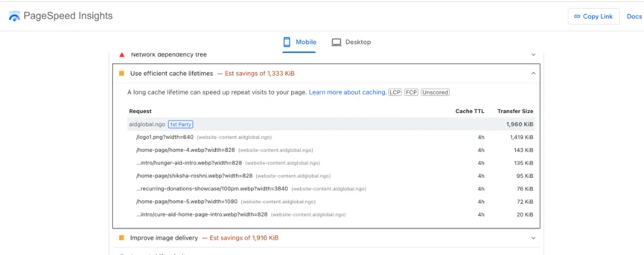Click the LCP metric tag
Viewport: 644px width, 255px height.
(x=395, y=92)
